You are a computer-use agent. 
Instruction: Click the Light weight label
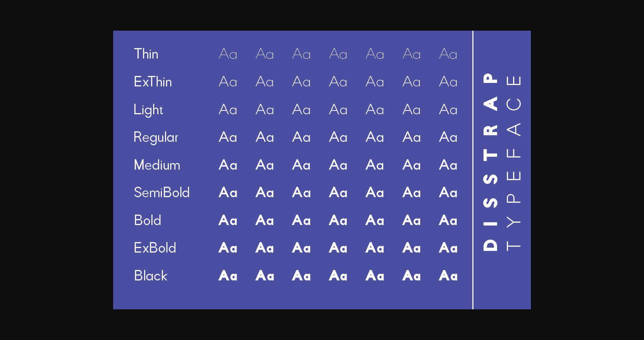(x=148, y=110)
